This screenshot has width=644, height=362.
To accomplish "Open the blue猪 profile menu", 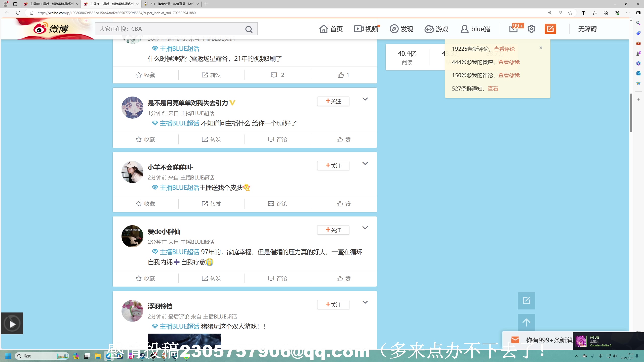I will pos(475,29).
